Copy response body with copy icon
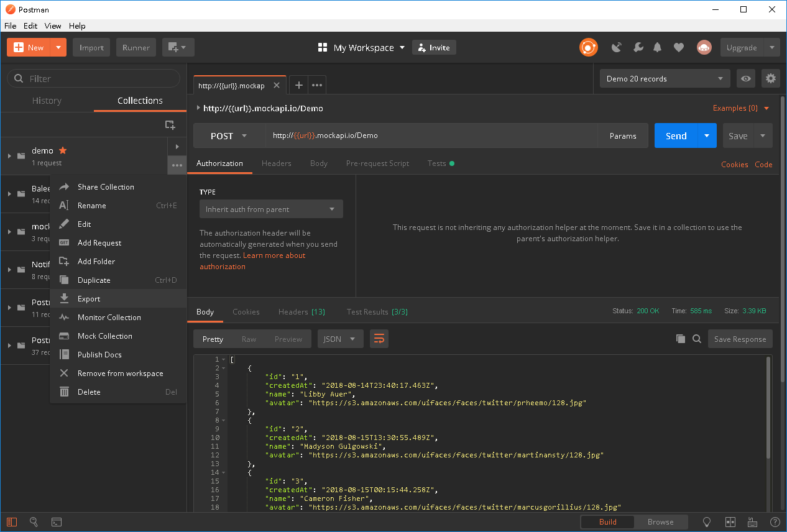Image resolution: width=787 pixels, height=532 pixels. [x=681, y=339]
